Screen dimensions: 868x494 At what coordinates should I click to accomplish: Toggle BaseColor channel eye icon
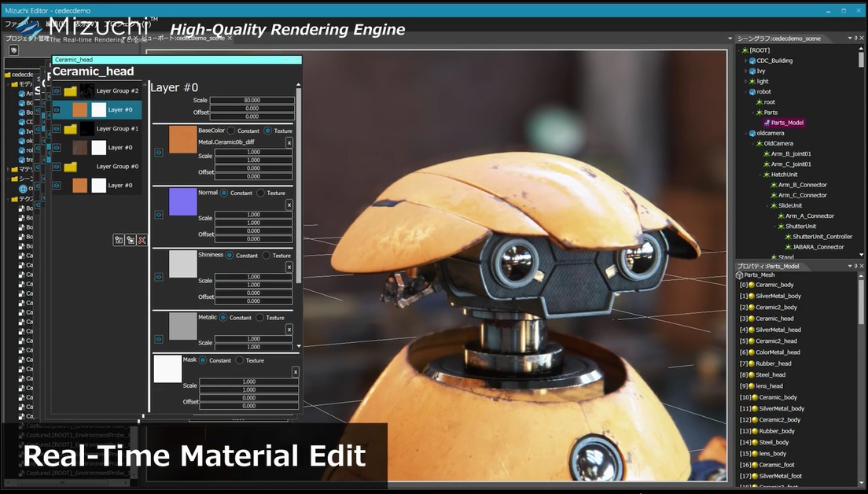[x=159, y=152]
